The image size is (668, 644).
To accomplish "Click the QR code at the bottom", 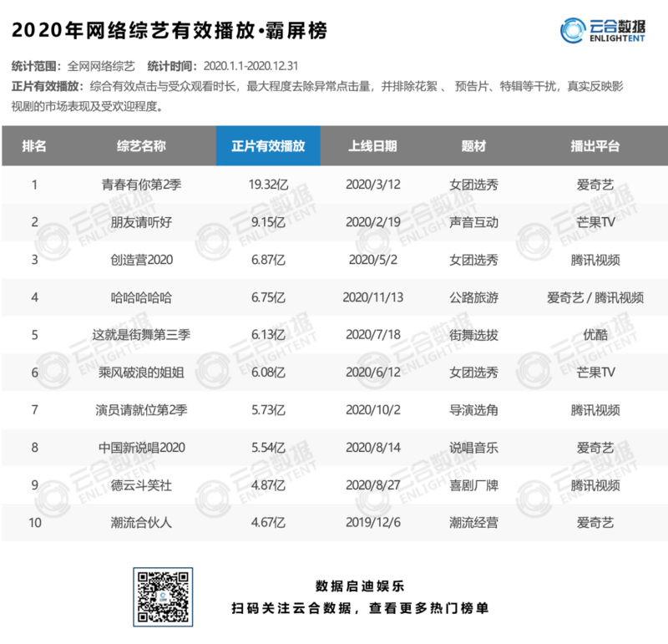I will pos(164,596).
